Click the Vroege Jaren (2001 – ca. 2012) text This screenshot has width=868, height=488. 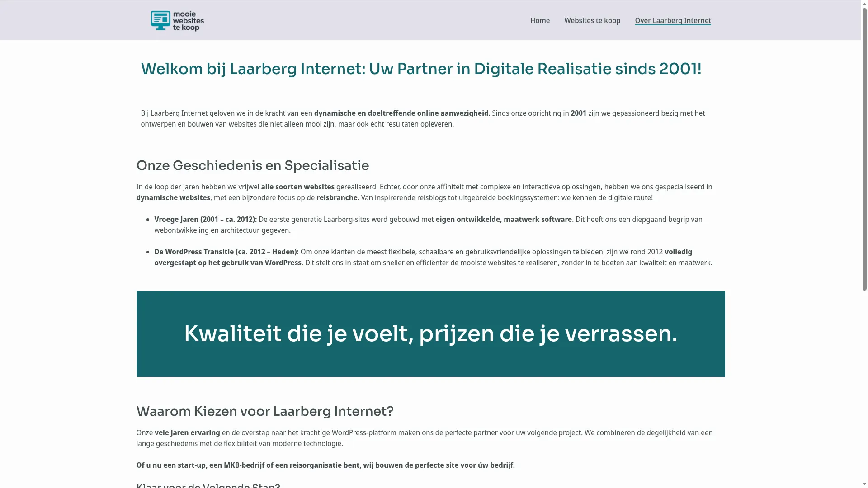click(x=205, y=219)
